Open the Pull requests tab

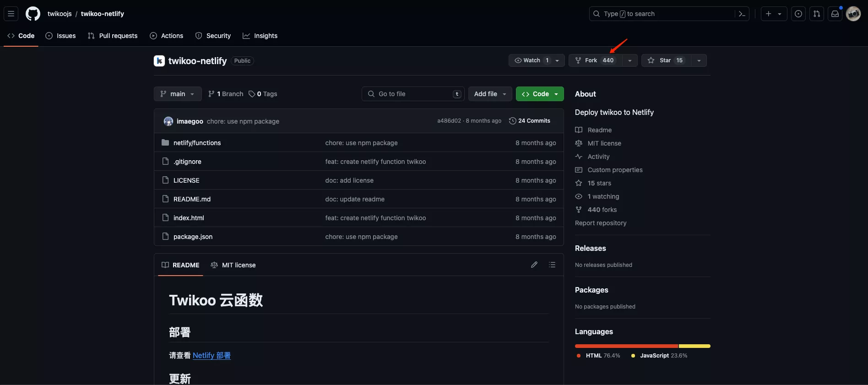113,36
